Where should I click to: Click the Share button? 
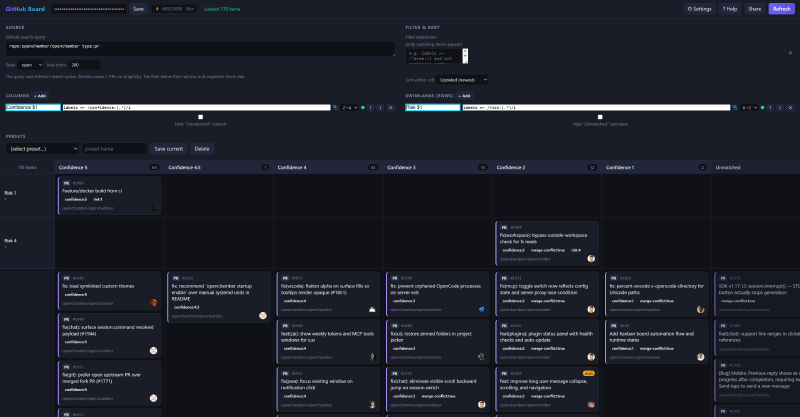click(x=755, y=9)
